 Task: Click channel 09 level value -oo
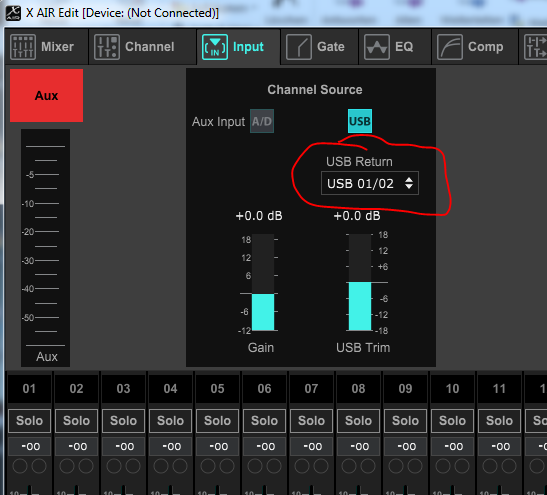405,447
